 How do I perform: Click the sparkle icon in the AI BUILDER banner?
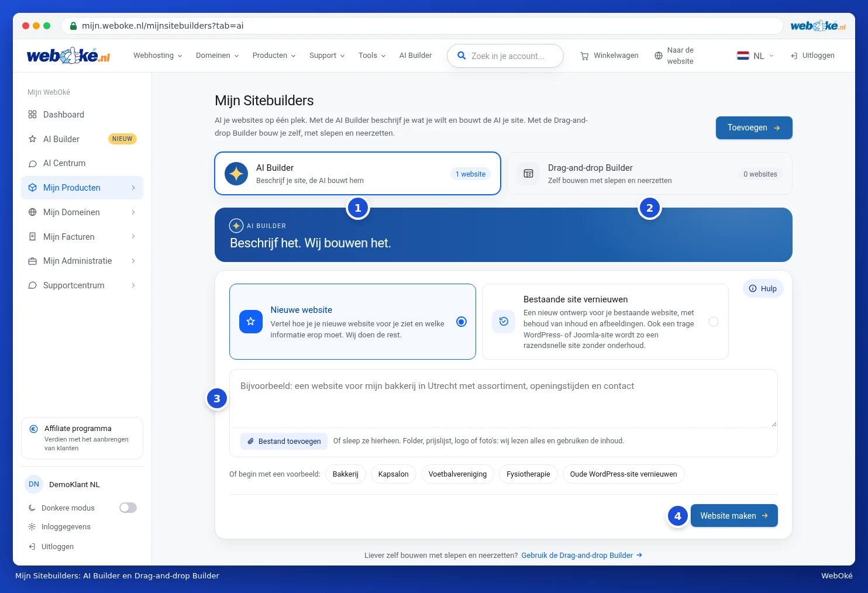click(236, 226)
